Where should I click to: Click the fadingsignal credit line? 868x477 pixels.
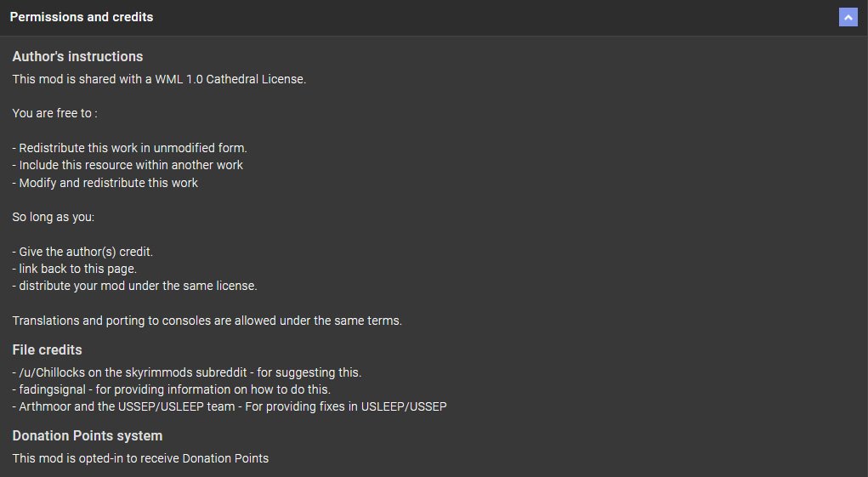[171, 389]
